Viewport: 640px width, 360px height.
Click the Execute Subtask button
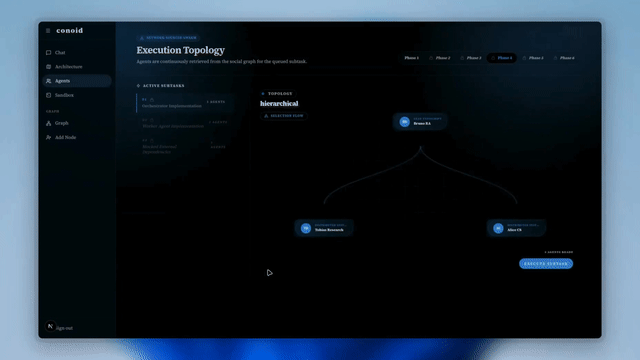[x=546, y=264]
